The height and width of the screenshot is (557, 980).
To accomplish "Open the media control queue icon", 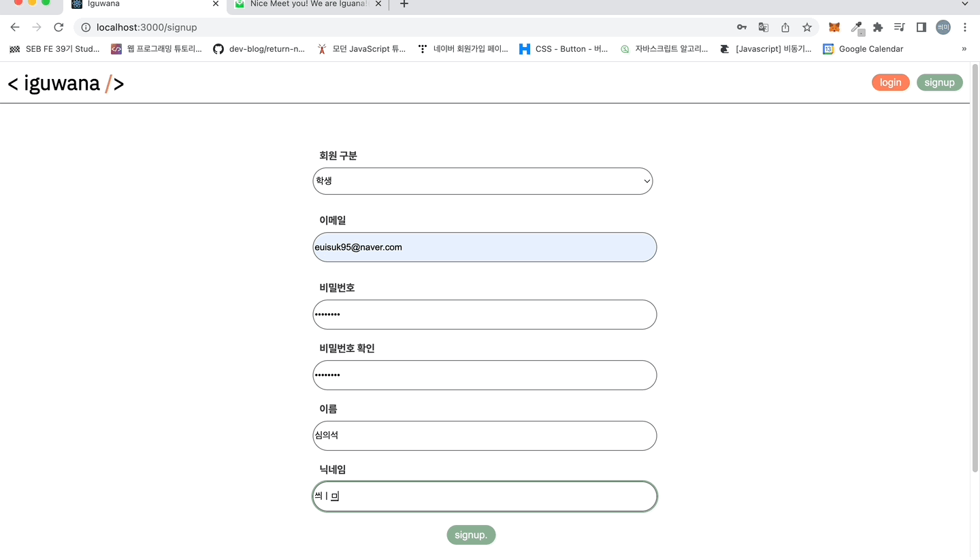I will [x=900, y=27].
